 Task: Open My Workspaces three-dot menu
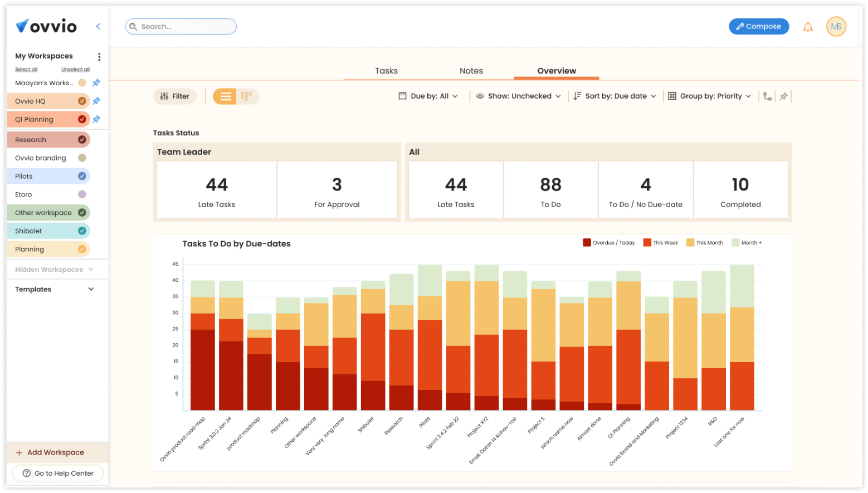pyautogui.click(x=99, y=56)
